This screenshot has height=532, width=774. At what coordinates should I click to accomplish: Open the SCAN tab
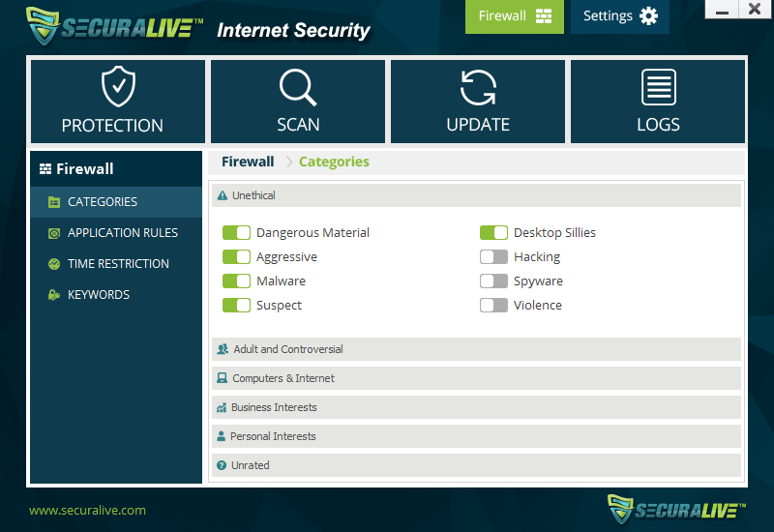pos(298,102)
